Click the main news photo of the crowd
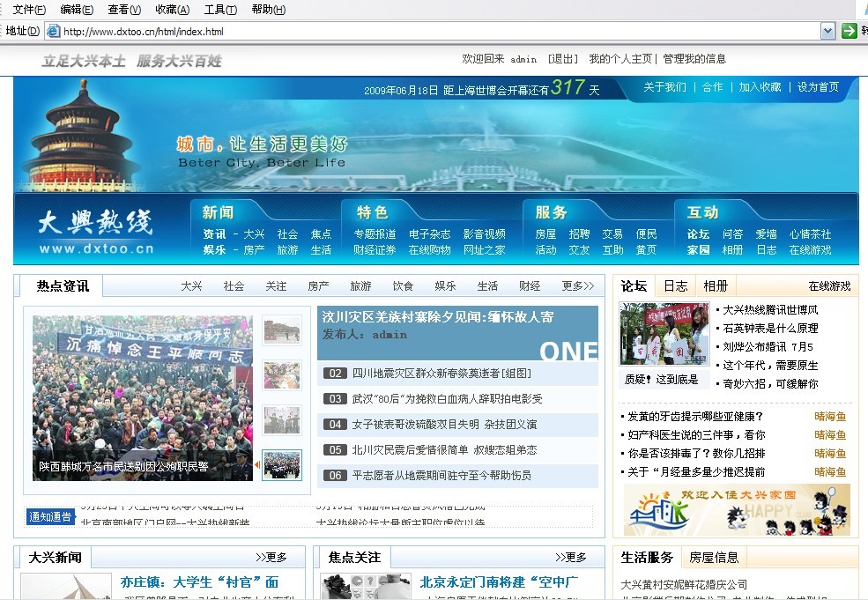Viewport: 868px width, 600px height. coord(143,398)
